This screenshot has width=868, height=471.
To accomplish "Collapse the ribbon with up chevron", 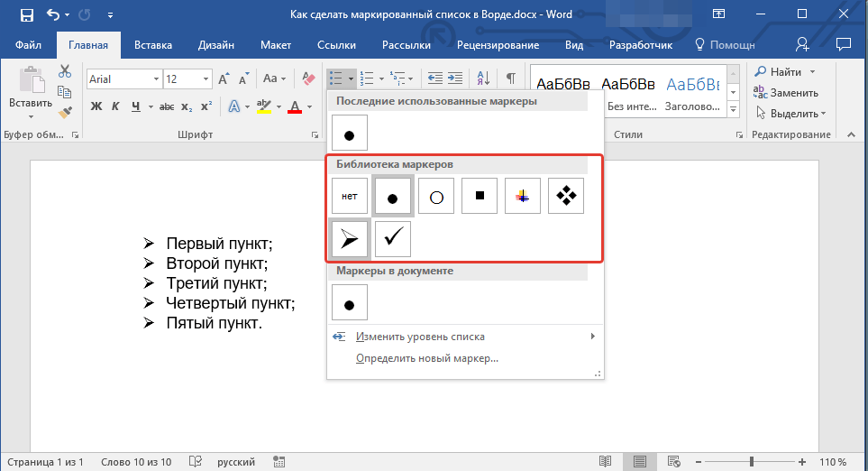I will point(852,134).
